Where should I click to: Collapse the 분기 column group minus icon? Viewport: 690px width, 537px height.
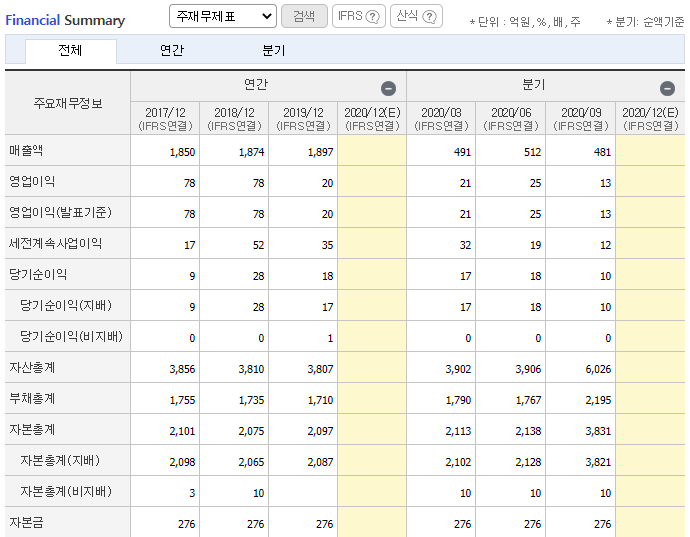click(667, 88)
